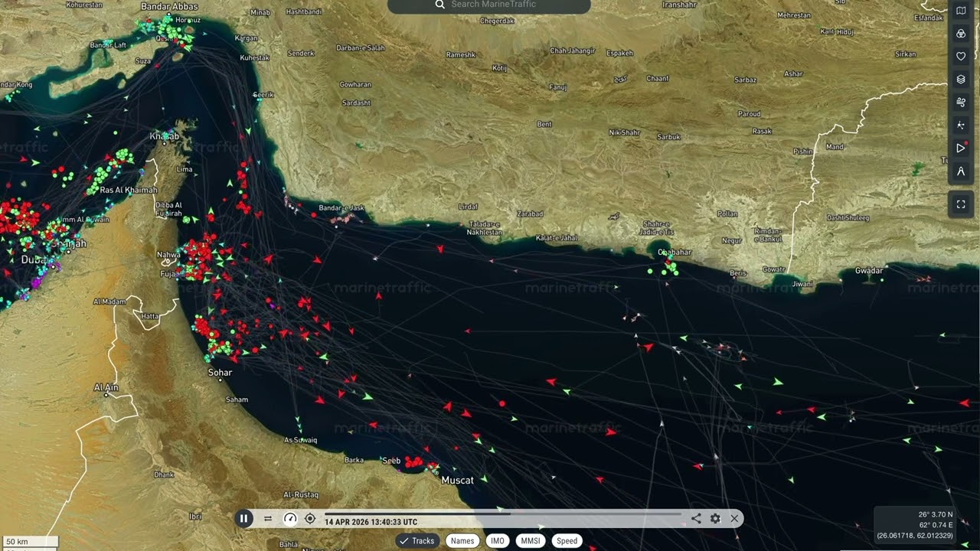This screenshot has height=551, width=980.
Task: Click the Al Madam label
Action: 109,302
